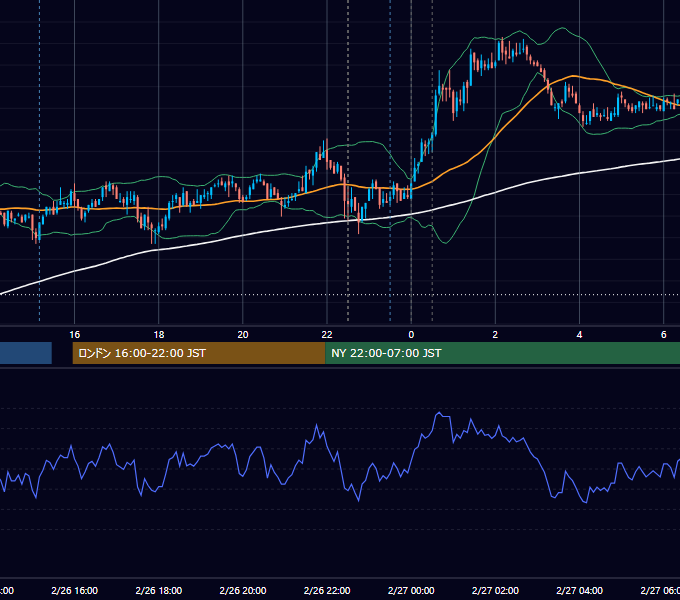
Task: Click the 4 hour label on upper axis
Action: click(579, 334)
